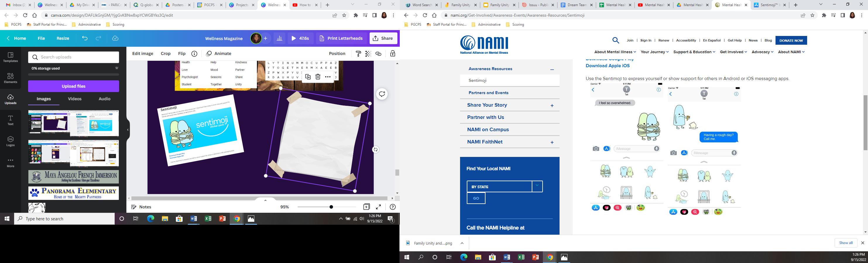868x263 pixels.
Task: Collapse the Awareness Resources section
Action: click(552, 69)
